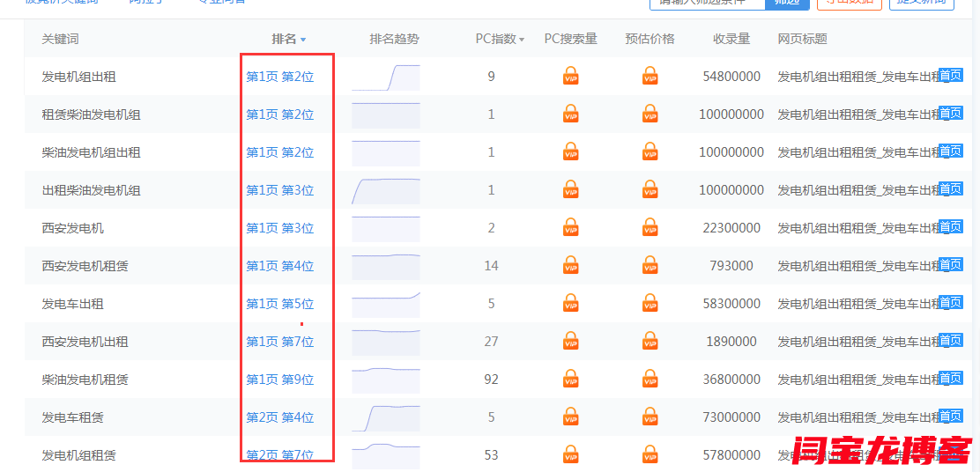Click the PC搜索量 VIP lock for 柴油发电机租赁
Viewport: 980px width, 472px height.
tap(570, 379)
